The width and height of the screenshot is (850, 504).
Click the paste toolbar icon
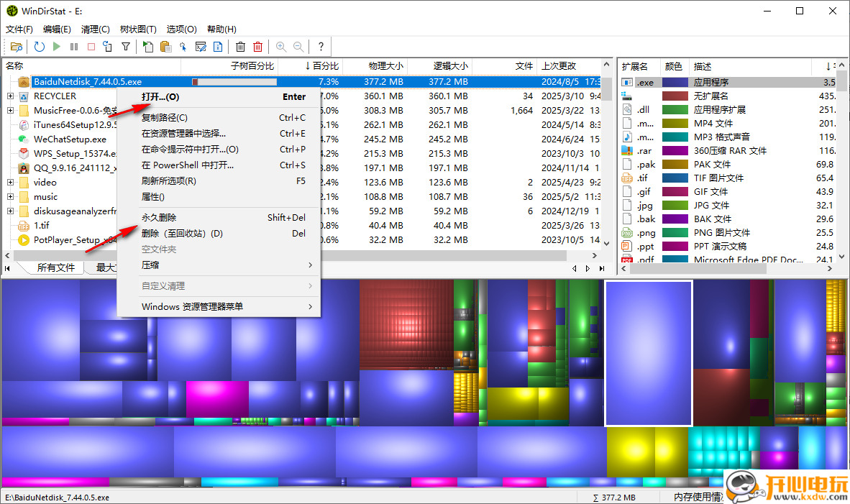click(167, 46)
